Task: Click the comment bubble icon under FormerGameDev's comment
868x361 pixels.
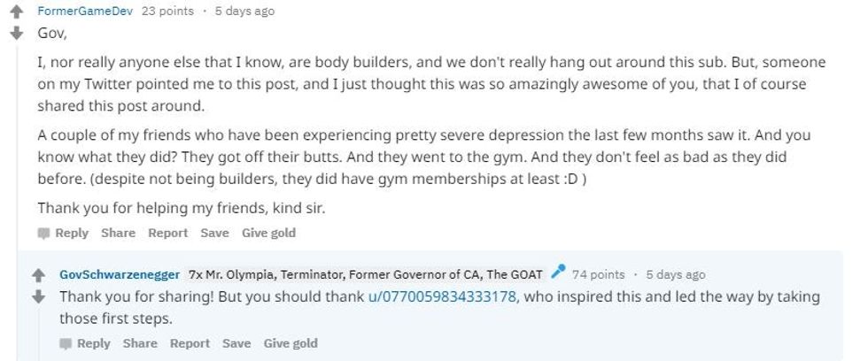Action: [43, 234]
